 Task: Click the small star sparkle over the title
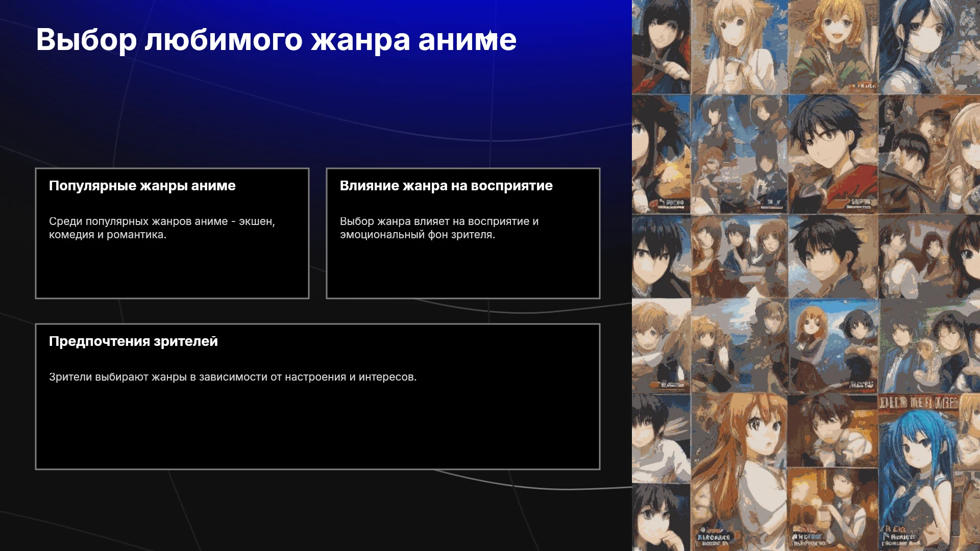coord(489,36)
